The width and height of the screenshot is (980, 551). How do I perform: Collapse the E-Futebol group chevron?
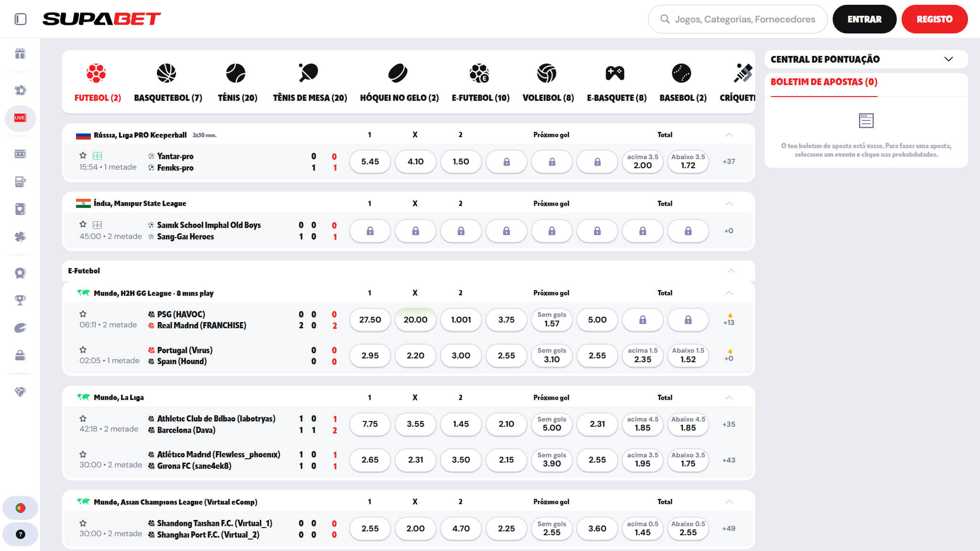(730, 270)
